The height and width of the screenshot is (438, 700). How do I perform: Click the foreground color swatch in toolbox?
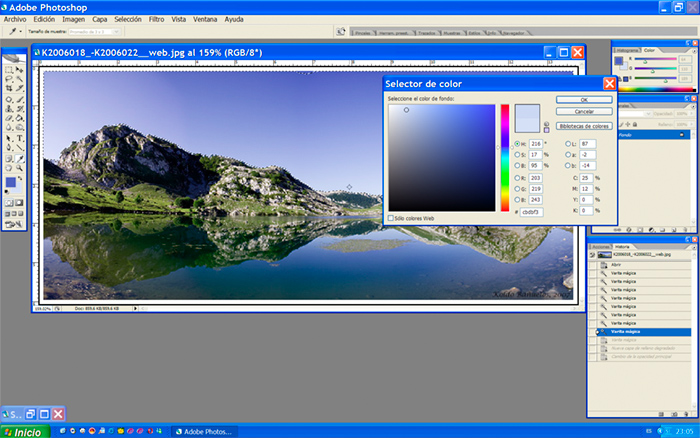pyautogui.click(x=11, y=183)
